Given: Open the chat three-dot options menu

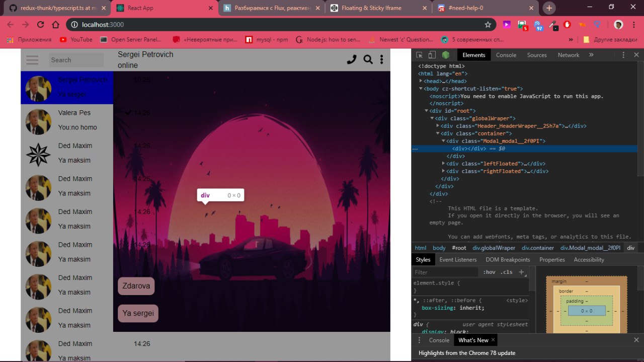Looking at the screenshot, I should (x=381, y=59).
